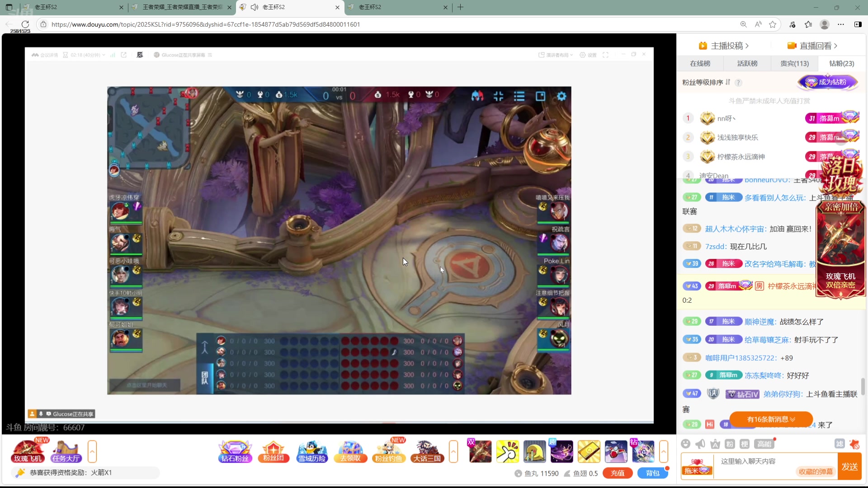Open the 主播投稿 section chevron
Screen dimensions: 868x488
[747, 46]
